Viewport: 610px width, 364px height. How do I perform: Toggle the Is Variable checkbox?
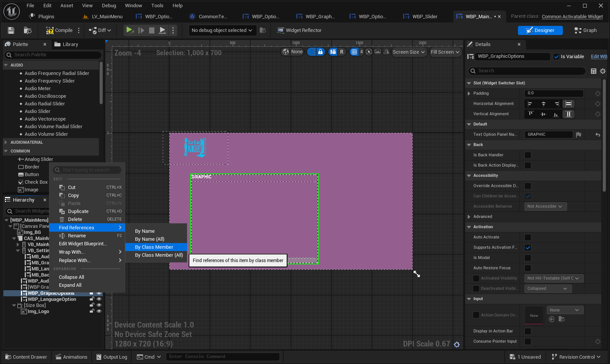556,57
